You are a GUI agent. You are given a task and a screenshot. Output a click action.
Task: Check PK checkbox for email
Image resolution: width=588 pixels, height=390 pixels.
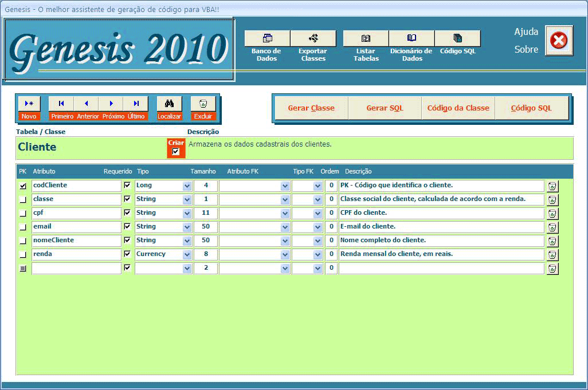[x=23, y=227]
